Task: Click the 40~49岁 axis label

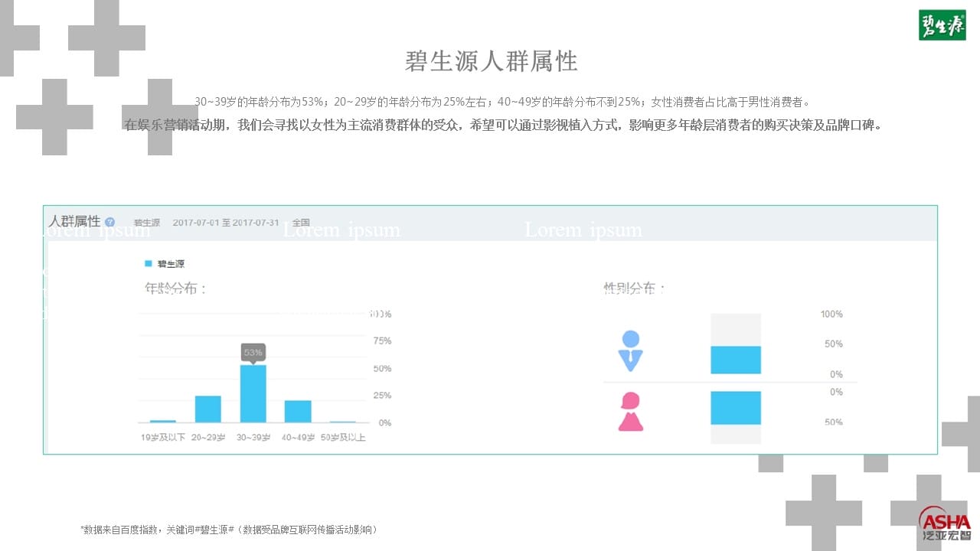Action: (299, 438)
